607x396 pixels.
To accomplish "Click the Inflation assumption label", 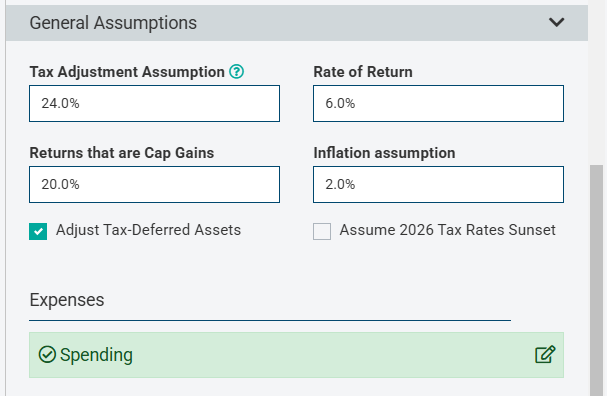I will 384,153.
